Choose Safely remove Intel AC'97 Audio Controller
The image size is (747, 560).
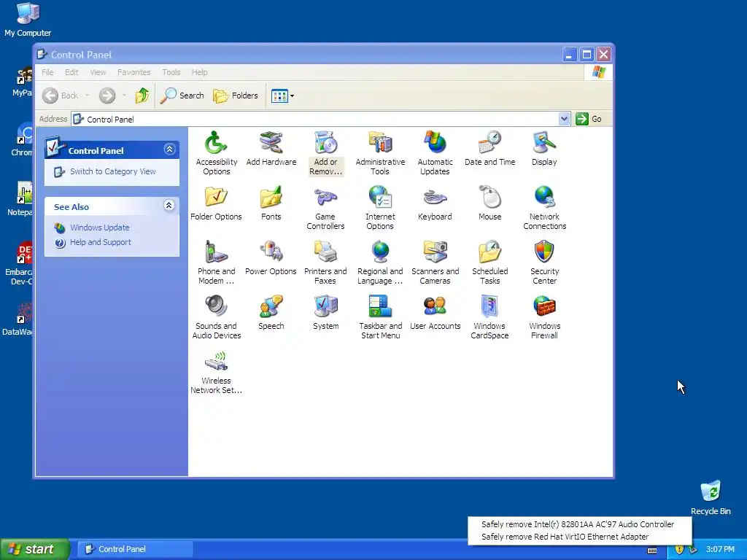point(578,524)
